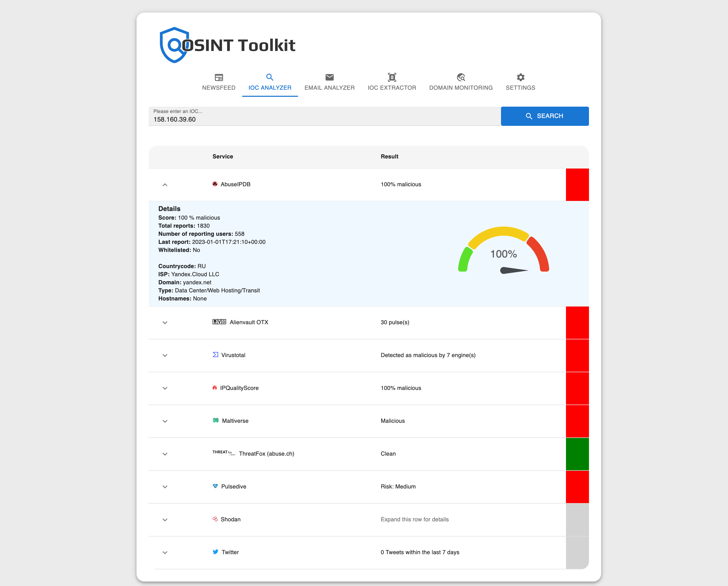
Task: Click the 'Total reports: 1830' detail line
Action: coord(184,226)
